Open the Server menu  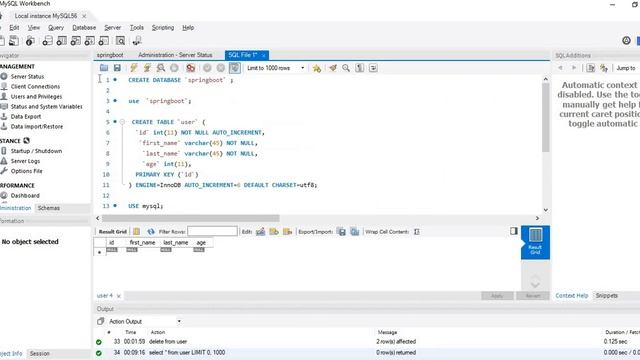(112, 27)
